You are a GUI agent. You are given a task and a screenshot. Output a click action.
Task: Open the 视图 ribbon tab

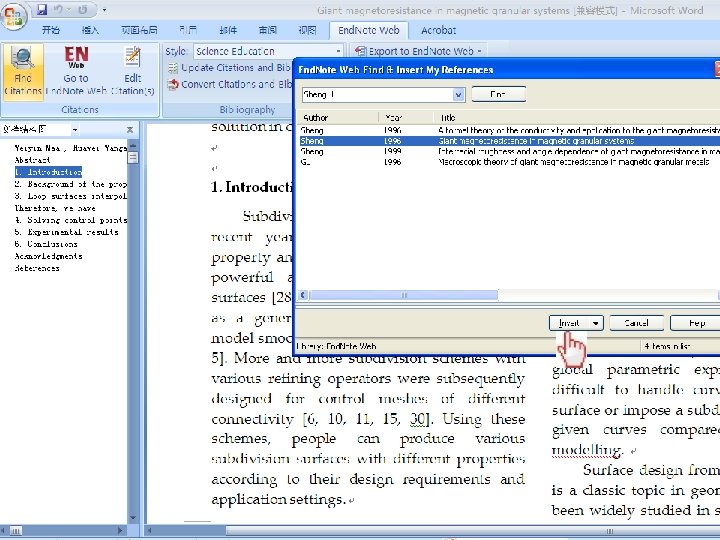pos(307,30)
